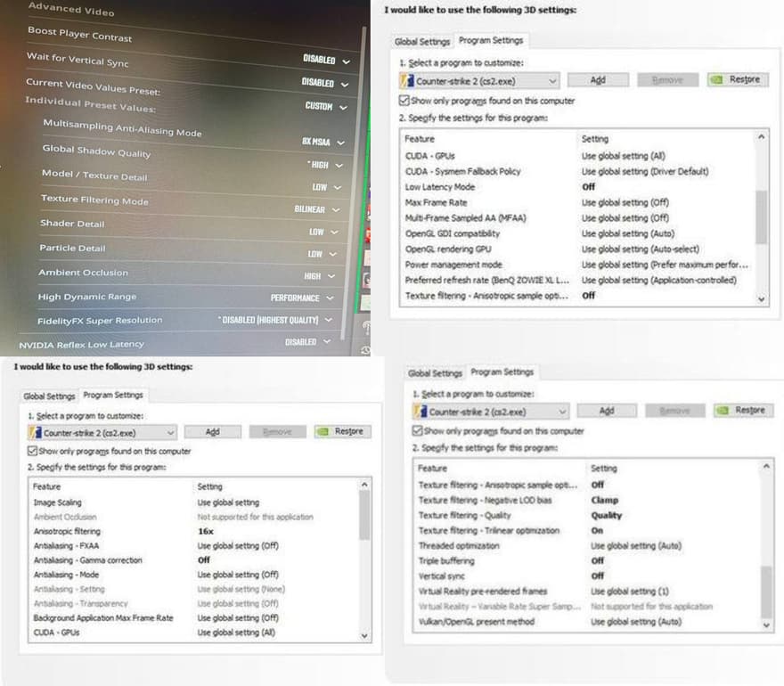Select Program Settings tab above Image Scaling list

pyautogui.click(x=113, y=395)
